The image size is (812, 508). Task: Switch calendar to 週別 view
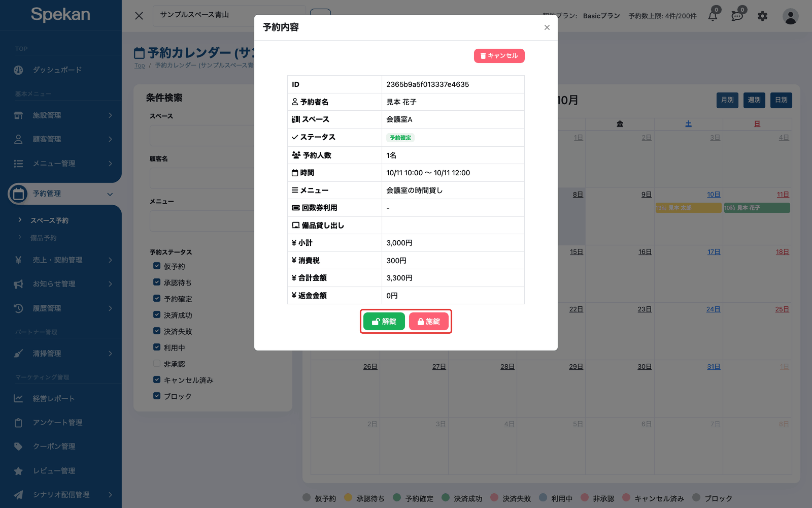pyautogui.click(x=754, y=100)
